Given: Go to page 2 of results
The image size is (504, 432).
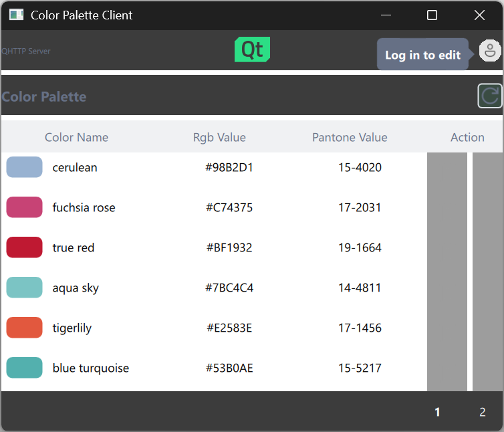Looking at the screenshot, I should pyautogui.click(x=482, y=412).
